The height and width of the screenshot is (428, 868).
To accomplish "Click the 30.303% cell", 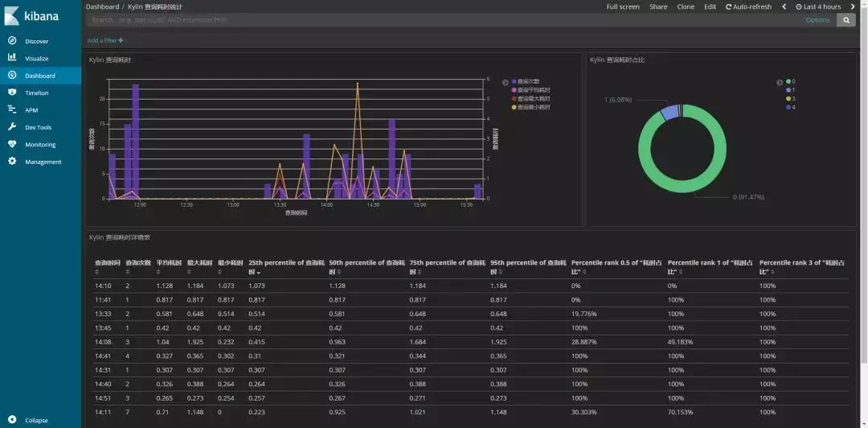I will 583,412.
